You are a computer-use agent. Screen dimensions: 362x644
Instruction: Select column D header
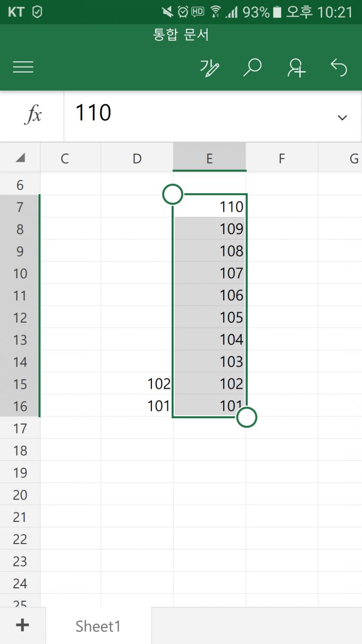(137, 158)
